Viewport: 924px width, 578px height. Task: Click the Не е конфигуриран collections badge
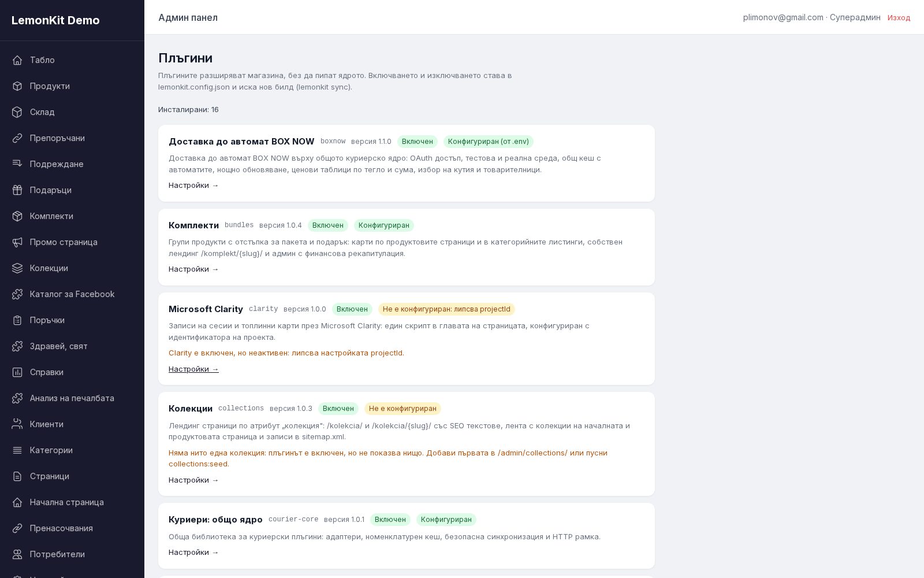click(403, 409)
